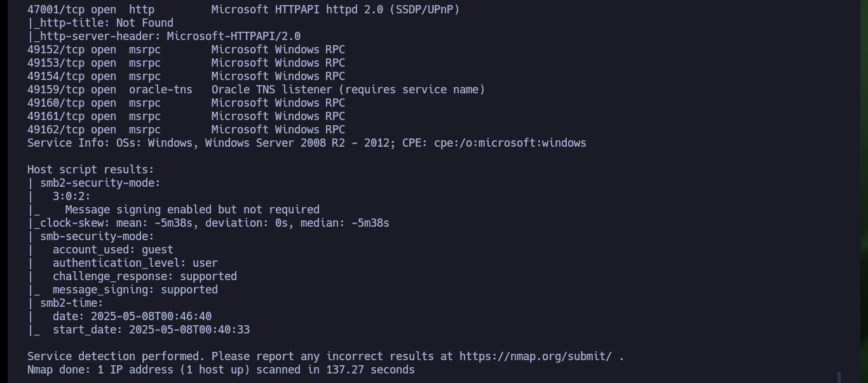Select the 49152/tcp msrpc entry
Viewport: 868px width, 383px height.
click(186, 50)
